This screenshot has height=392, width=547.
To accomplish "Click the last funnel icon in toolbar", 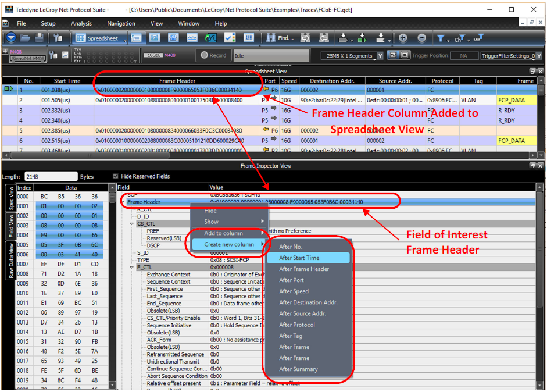I will point(478,38).
